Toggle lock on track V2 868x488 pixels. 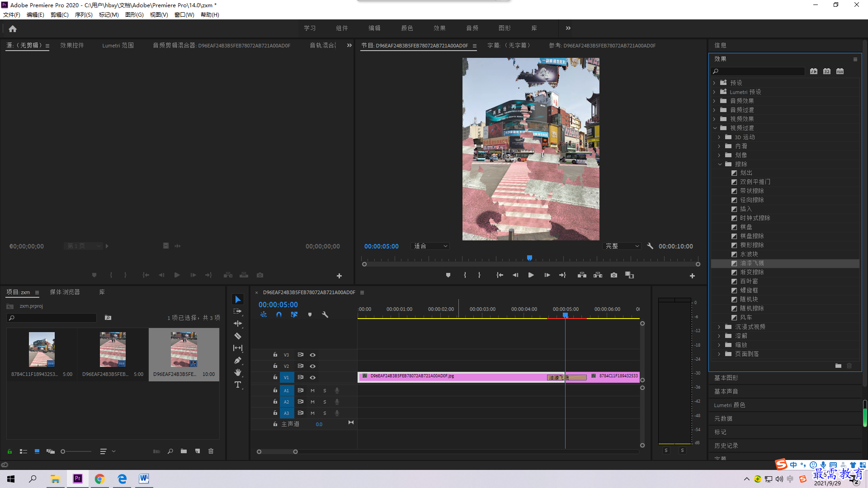tap(275, 366)
